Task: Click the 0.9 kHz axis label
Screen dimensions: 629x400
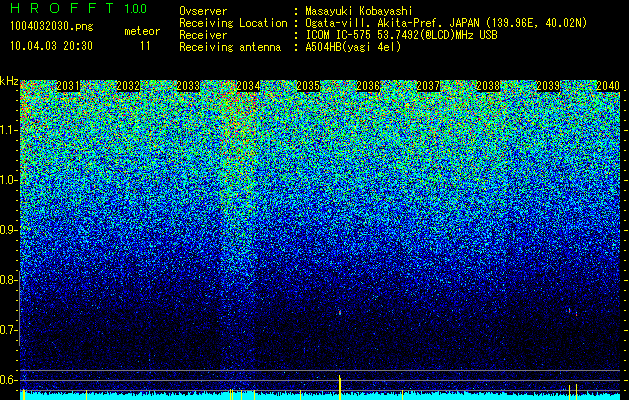Action: click(x=9, y=230)
